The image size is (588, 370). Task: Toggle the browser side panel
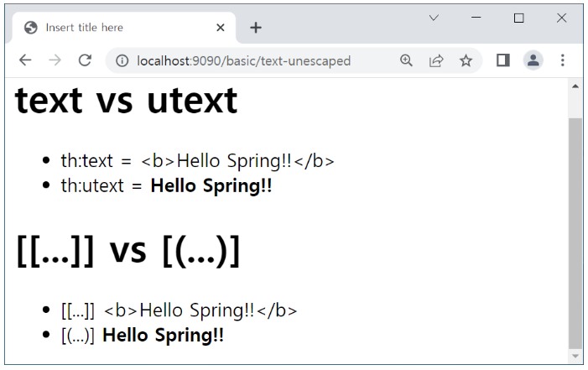502,60
